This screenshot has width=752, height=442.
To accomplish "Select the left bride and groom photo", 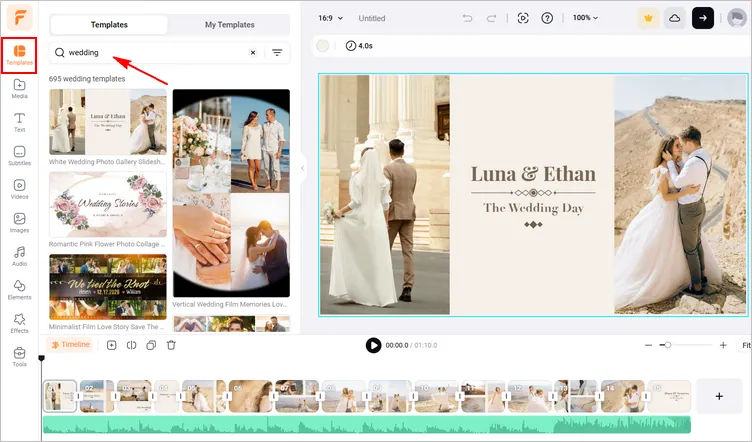I will [x=385, y=195].
